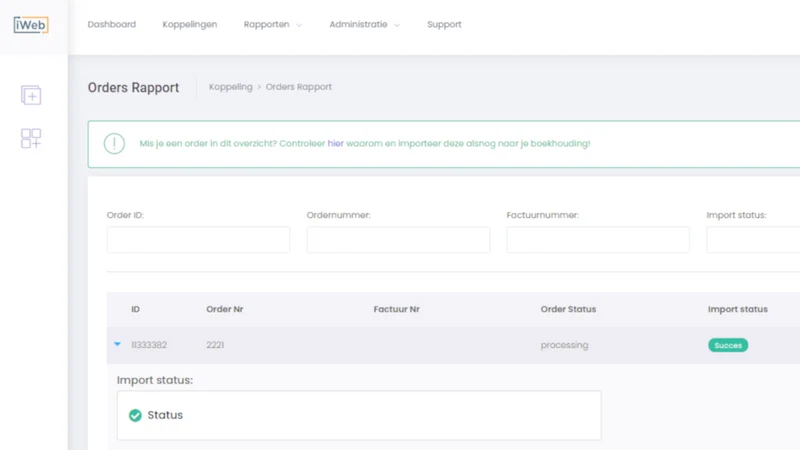Open the Administratie menu
The height and width of the screenshot is (450, 800).
tap(358, 24)
